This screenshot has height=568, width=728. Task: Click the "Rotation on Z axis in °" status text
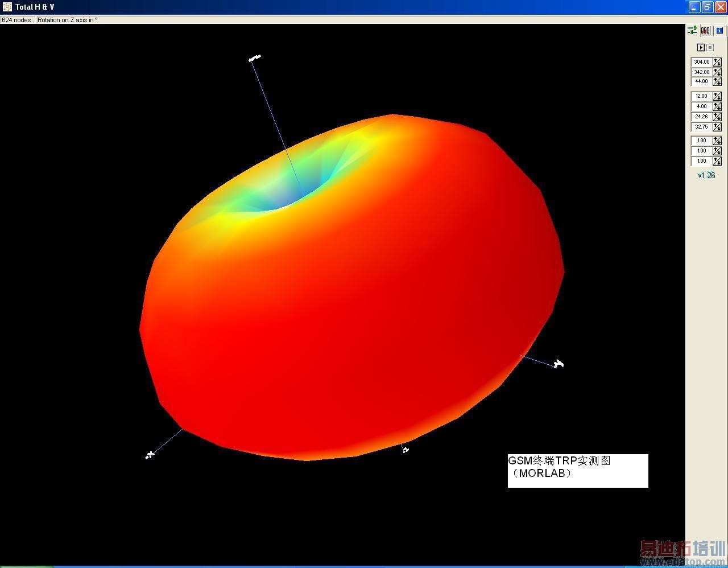coord(68,20)
